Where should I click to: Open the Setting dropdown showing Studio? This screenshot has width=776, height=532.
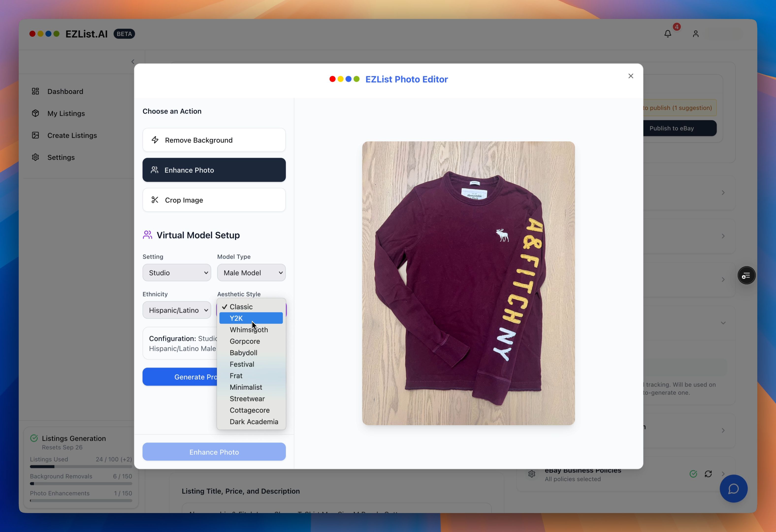pyautogui.click(x=177, y=272)
